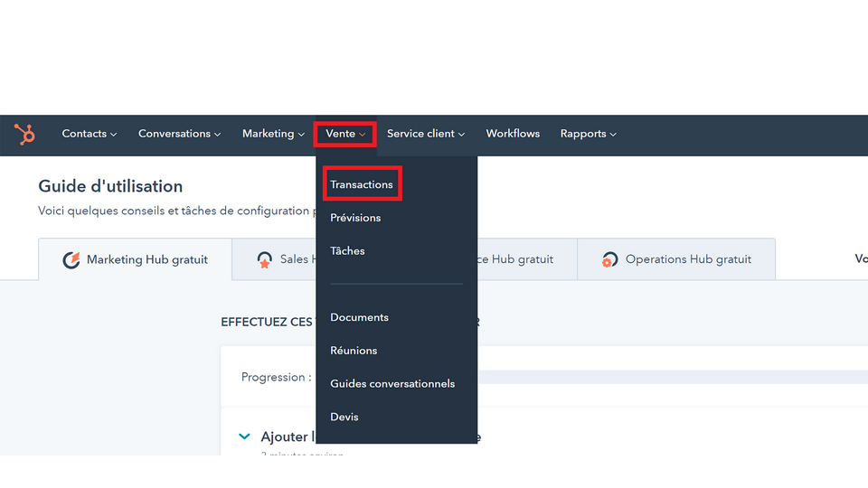Select Devis in the Vente menu
Image resolution: width=868 pixels, height=488 pixels.
click(344, 417)
